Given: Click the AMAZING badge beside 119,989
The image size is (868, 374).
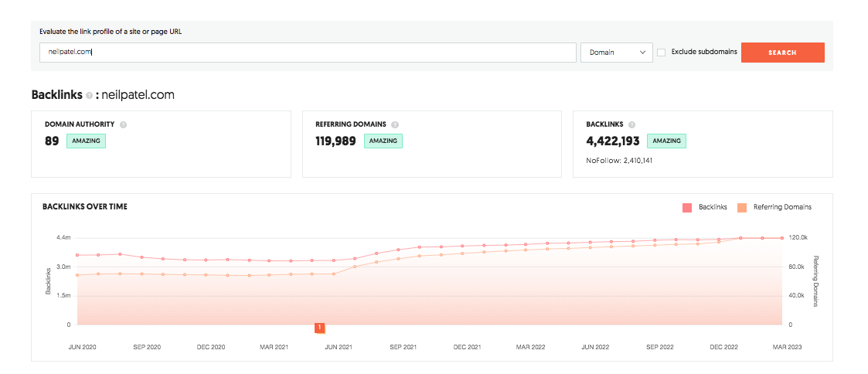Looking at the screenshot, I should point(383,141).
